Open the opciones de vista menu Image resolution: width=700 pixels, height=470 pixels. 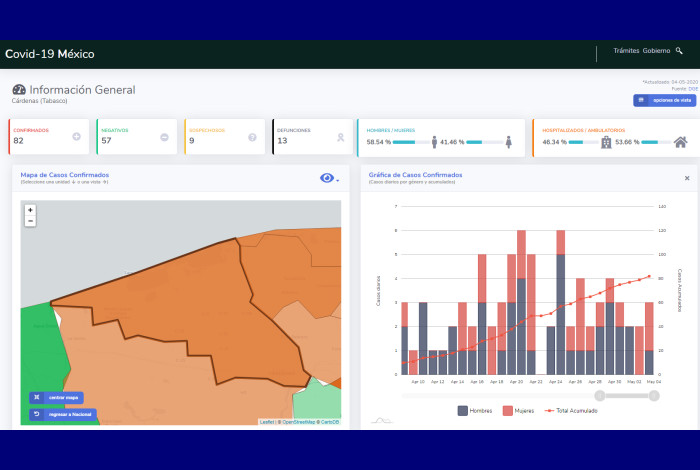(x=663, y=100)
